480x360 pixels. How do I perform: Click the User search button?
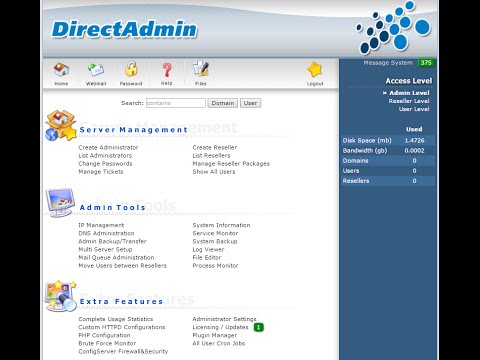(x=250, y=103)
